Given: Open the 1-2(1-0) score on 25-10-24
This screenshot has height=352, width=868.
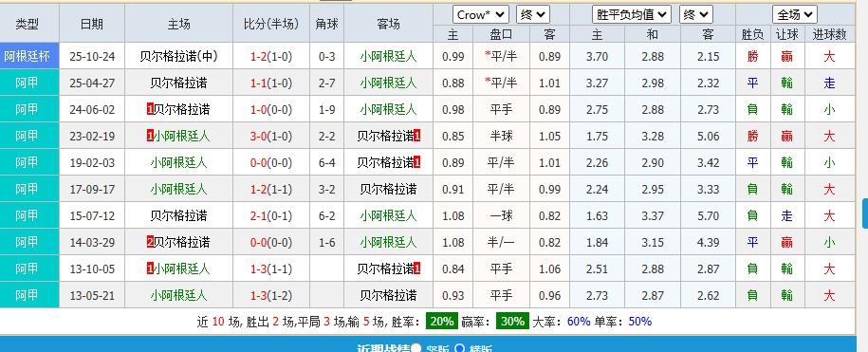Looking at the screenshot, I should pos(271,57).
